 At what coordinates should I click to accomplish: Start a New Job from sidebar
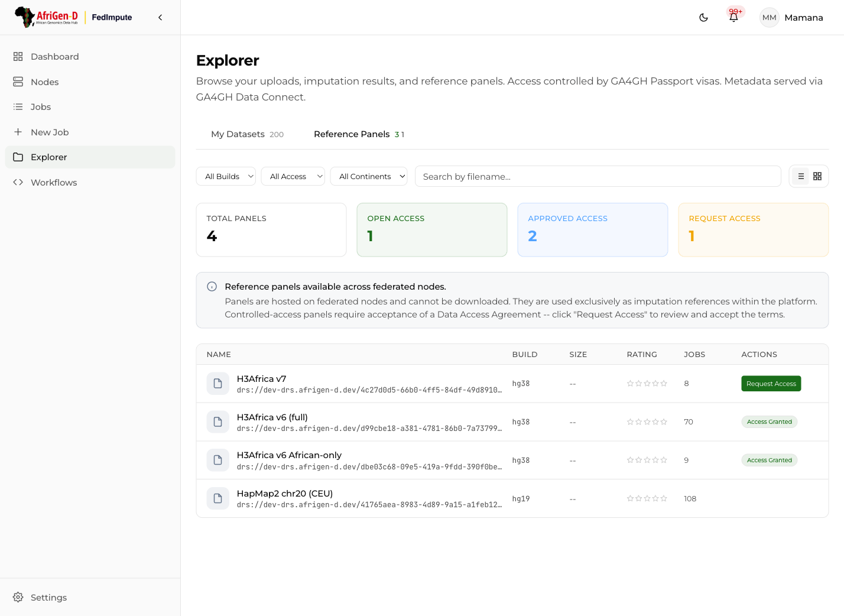click(x=90, y=132)
